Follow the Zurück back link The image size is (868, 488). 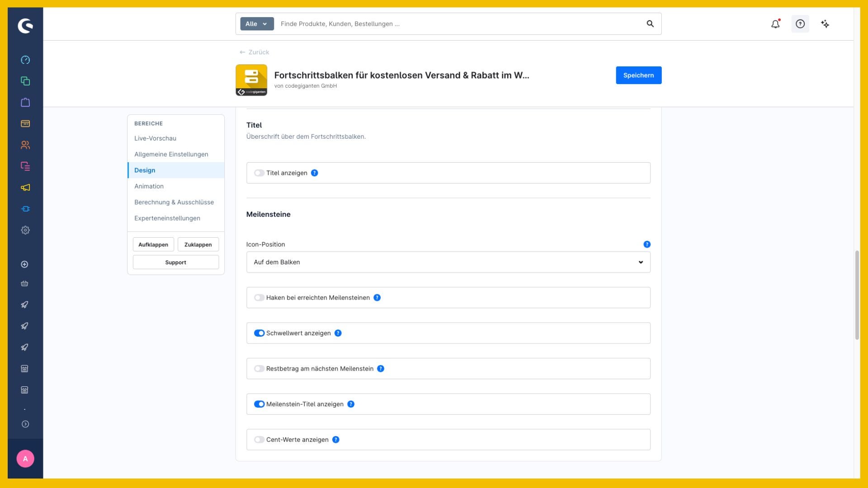click(x=254, y=52)
